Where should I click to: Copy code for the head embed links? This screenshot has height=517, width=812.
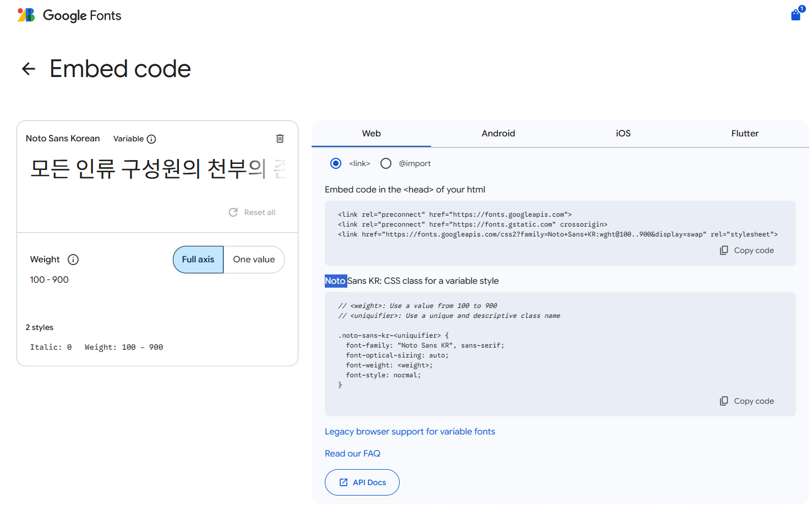747,250
